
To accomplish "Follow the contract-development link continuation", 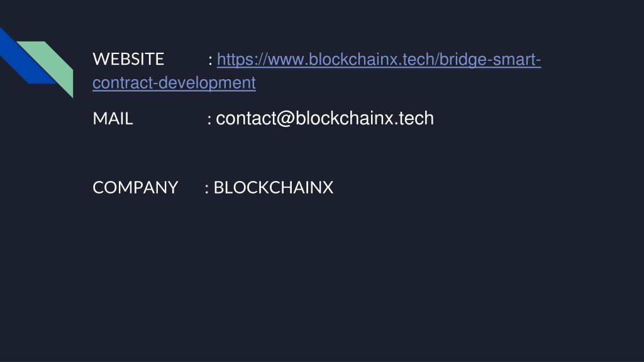I will [174, 84].
